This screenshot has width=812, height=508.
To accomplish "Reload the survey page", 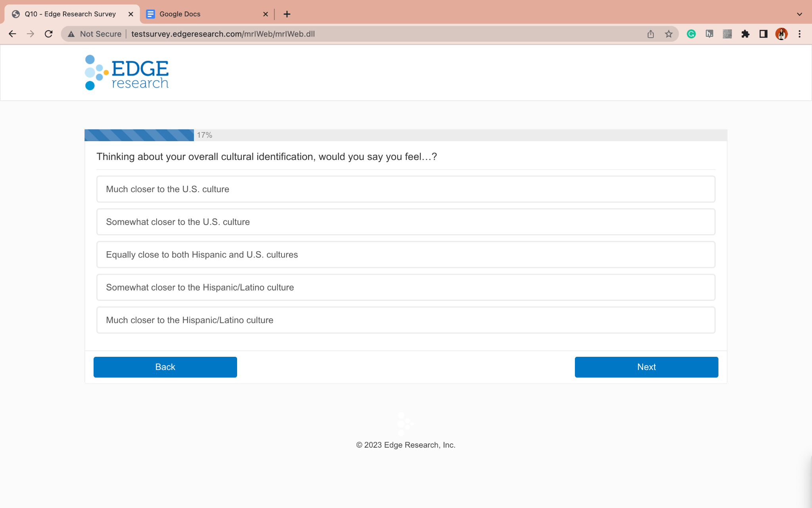I will tap(48, 34).
